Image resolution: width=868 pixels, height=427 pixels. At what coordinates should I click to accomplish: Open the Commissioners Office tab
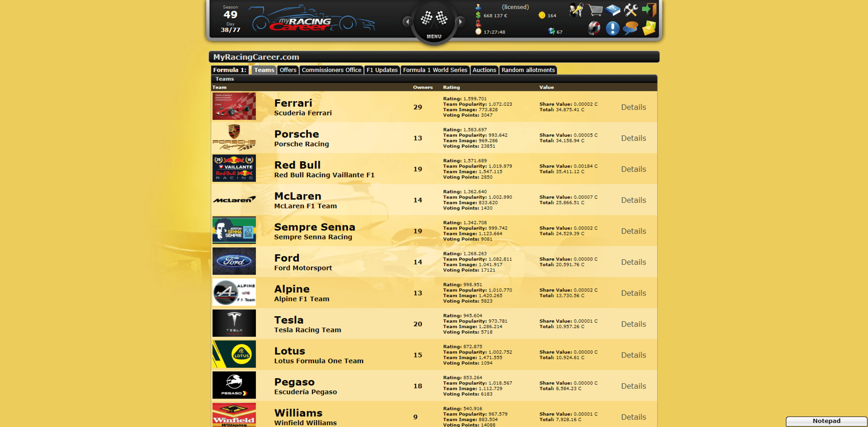[x=331, y=70]
